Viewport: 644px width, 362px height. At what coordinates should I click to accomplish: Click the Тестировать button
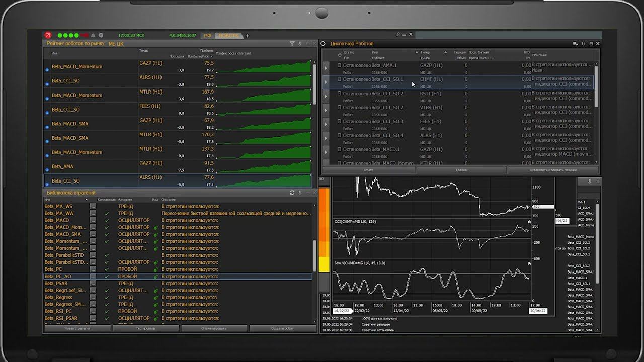146,328
